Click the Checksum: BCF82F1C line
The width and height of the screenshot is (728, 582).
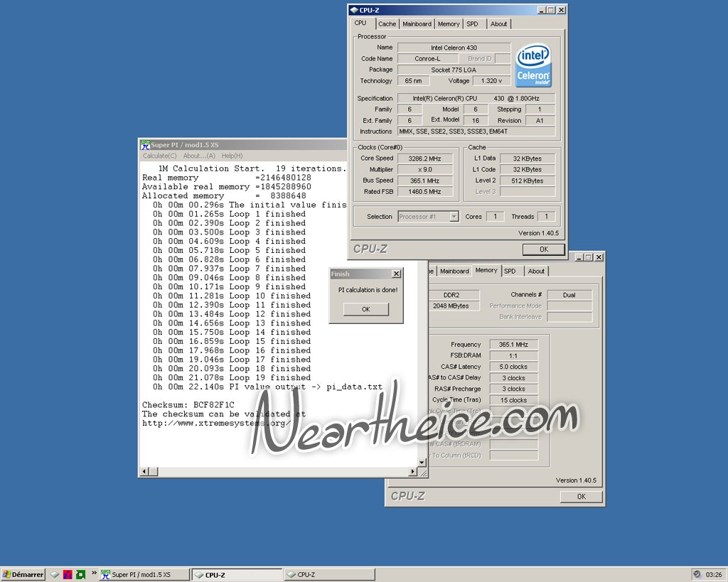[x=188, y=405]
